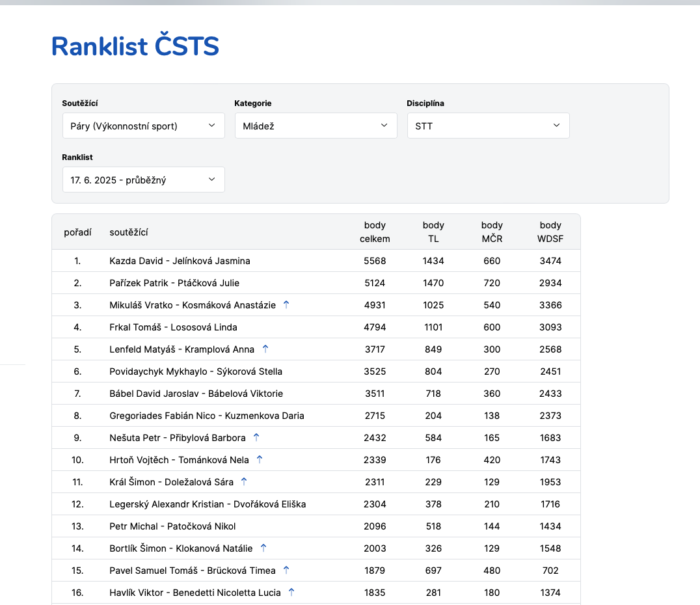Screen dimensions: 700x605
Task: Open the Soutěžící dropdown showing Páry (Výkonnostní sport)
Action: pos(143,126)
